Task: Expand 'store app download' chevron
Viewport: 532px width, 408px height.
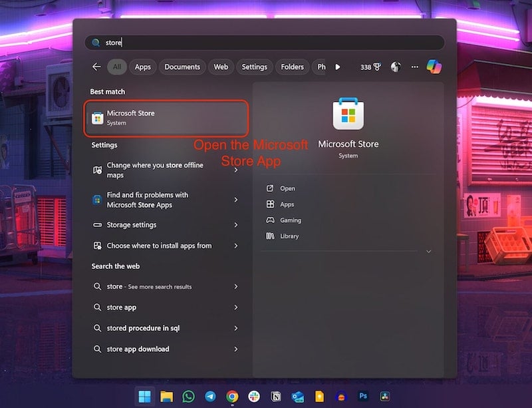Action: point(236,349)
